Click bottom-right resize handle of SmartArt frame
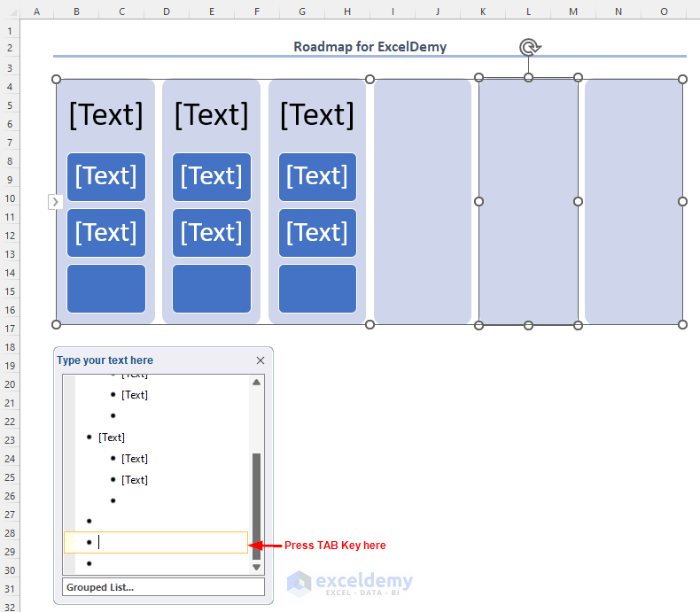 pos(682,324)
